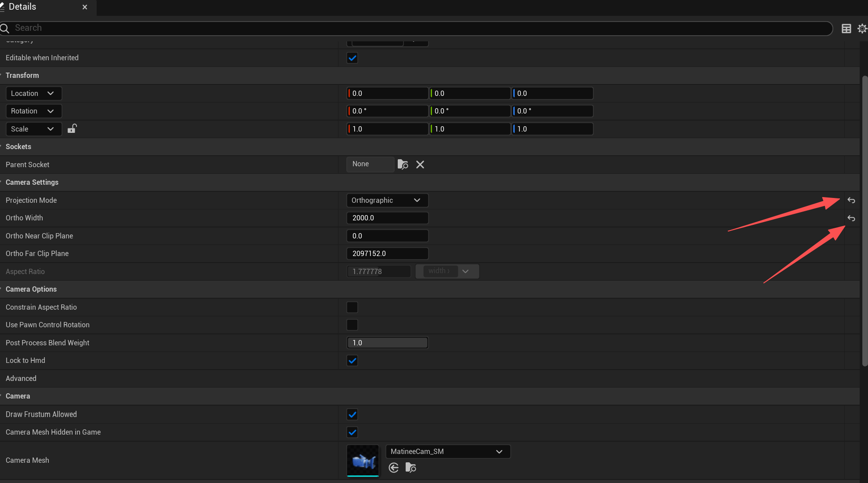This screenshot has width=868, height=483.
Task: Open the Rotation type dropdown
Action: [34, 111]
